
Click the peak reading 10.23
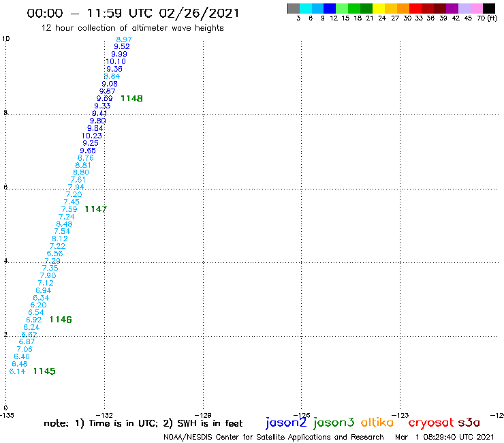[92, 136]
